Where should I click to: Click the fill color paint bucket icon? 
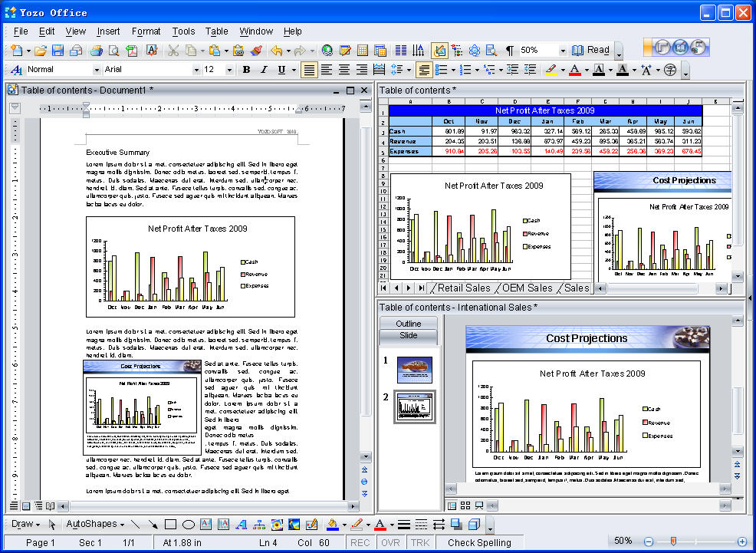332,524
